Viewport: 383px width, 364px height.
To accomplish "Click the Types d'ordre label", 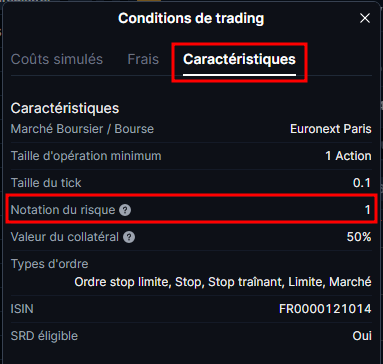I will point(50,264).
